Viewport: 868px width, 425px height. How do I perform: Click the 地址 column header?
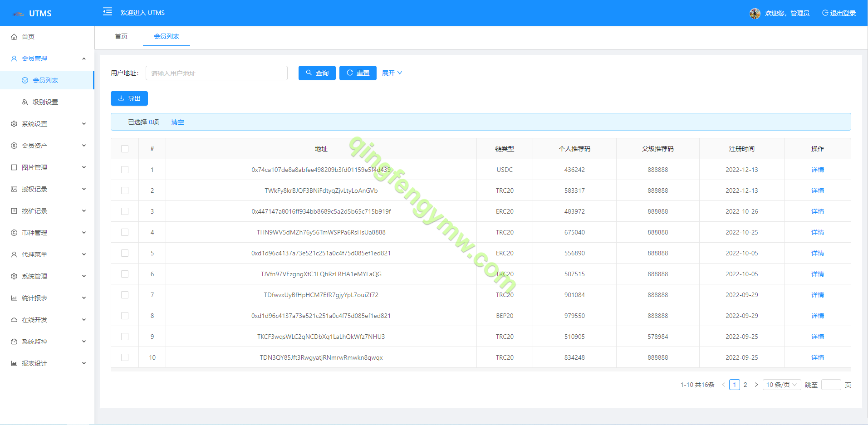pos(321,149)
